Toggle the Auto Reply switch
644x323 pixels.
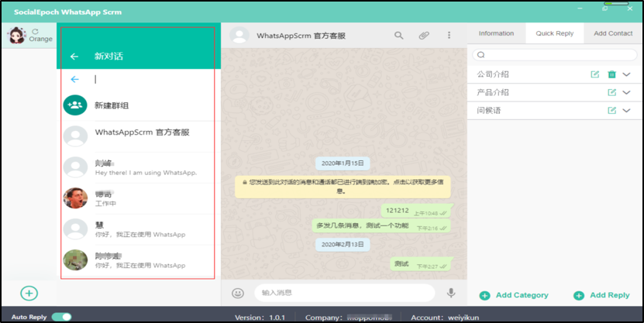point(61,317)
